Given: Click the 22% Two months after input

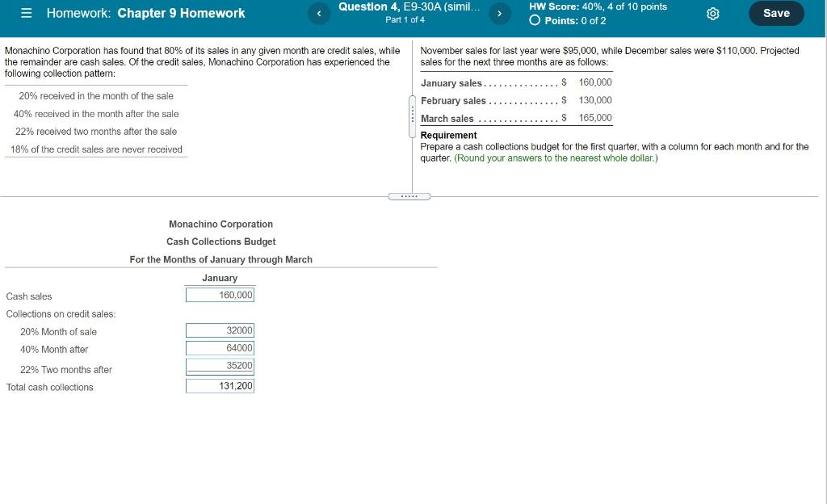Looking at the screenshot, I should (220, 367).
